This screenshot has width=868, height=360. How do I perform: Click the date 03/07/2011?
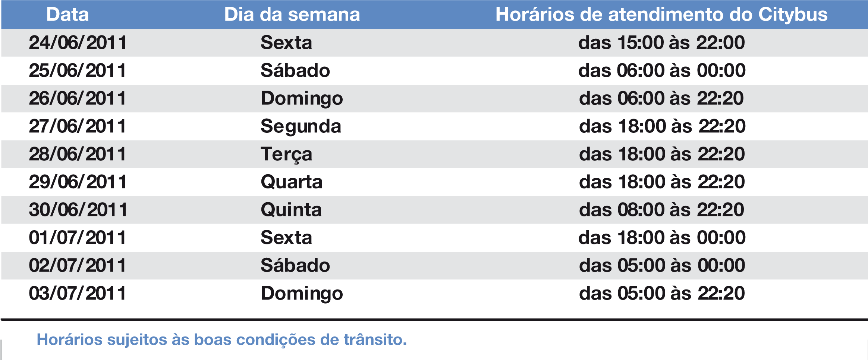coord(78,293)
